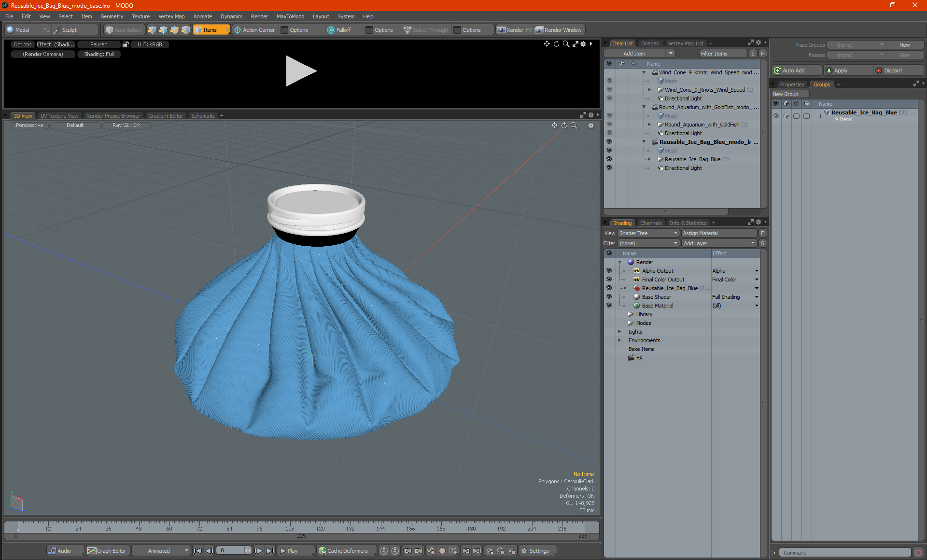Expand the Environments node
This screenshot has width=927, height=560.
coord(620,340)
